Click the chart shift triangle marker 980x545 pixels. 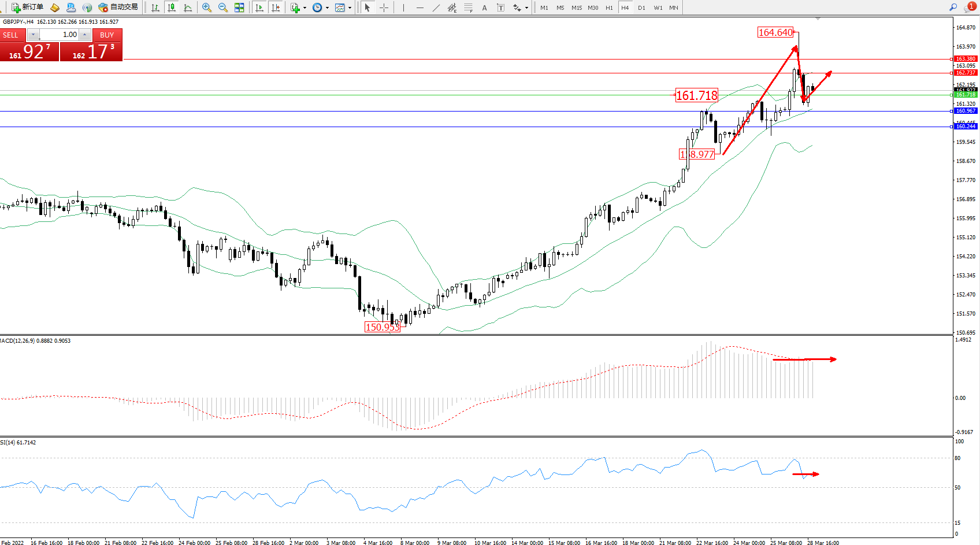818,19
